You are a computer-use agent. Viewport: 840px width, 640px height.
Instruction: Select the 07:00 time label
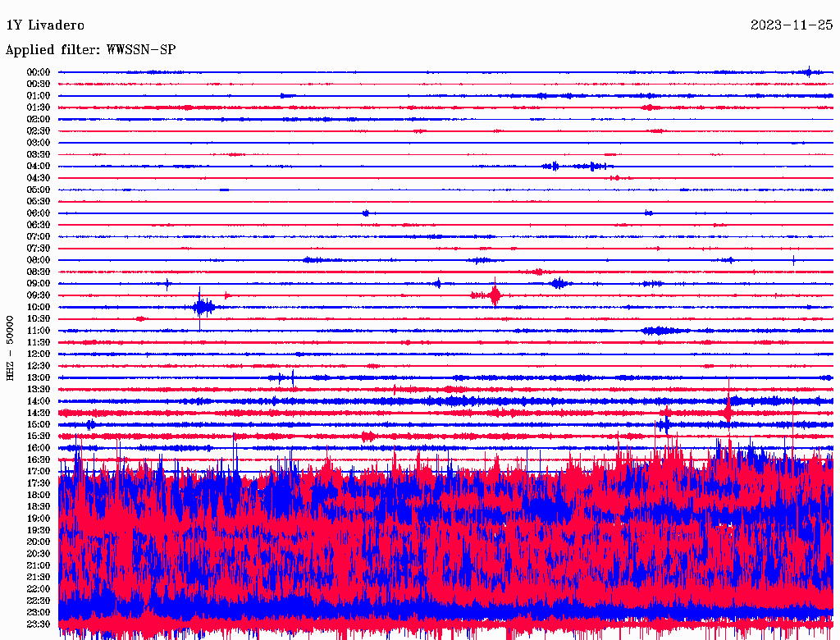[x=38, y=236]
